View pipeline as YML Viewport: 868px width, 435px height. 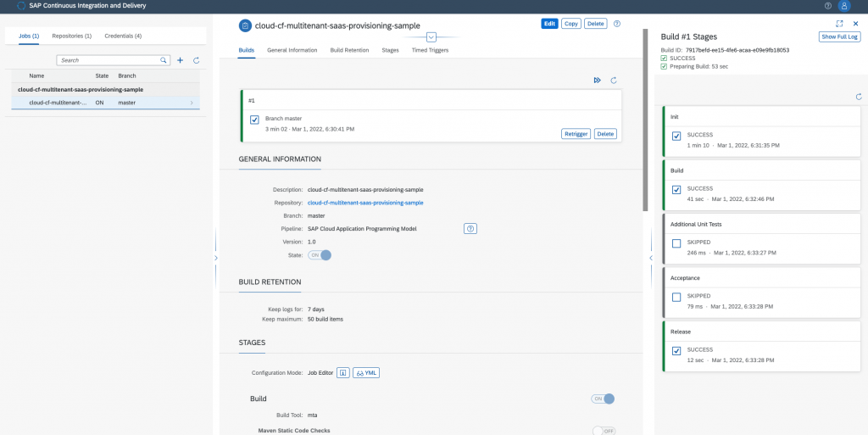coord(366,373)
